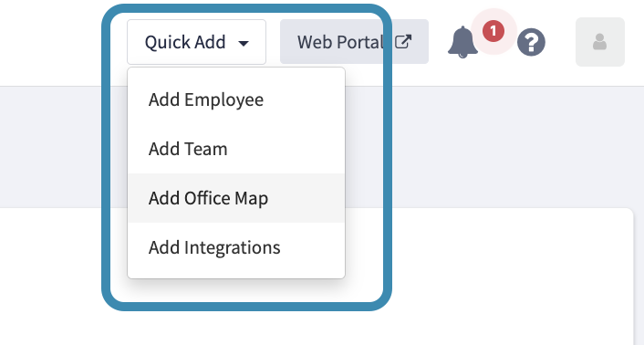
Task: Click the user profile avatar icon
Action: (x=599, y=42)
